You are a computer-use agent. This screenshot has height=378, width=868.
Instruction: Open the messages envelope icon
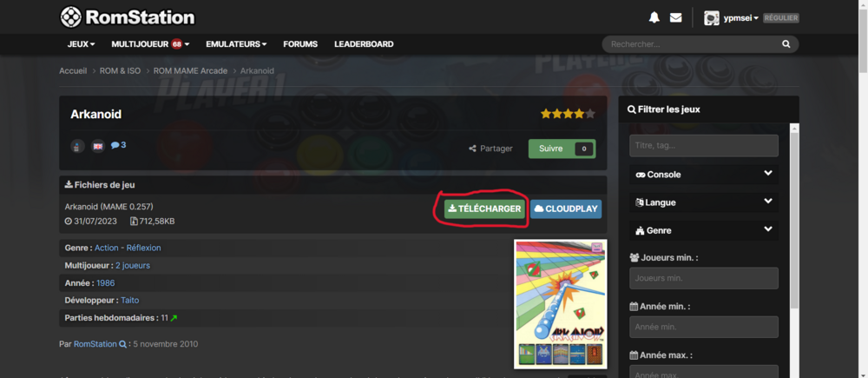[676, 17]
